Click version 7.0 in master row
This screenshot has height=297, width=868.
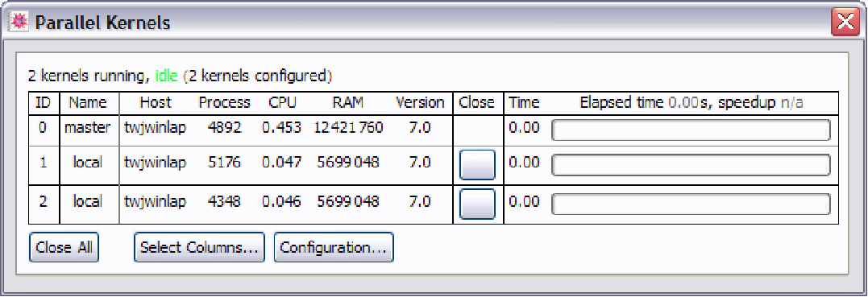click(420, 128)
